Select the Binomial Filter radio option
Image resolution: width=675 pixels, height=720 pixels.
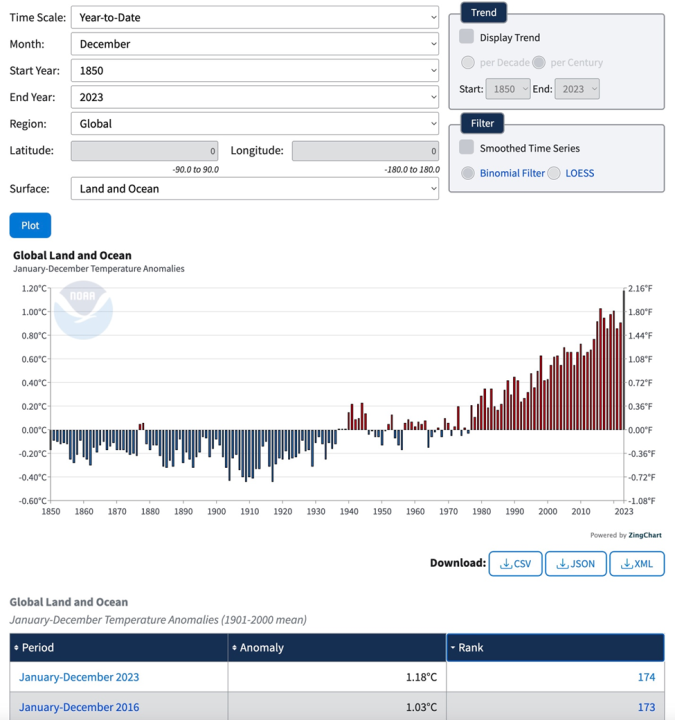click(x=468, y=173)
